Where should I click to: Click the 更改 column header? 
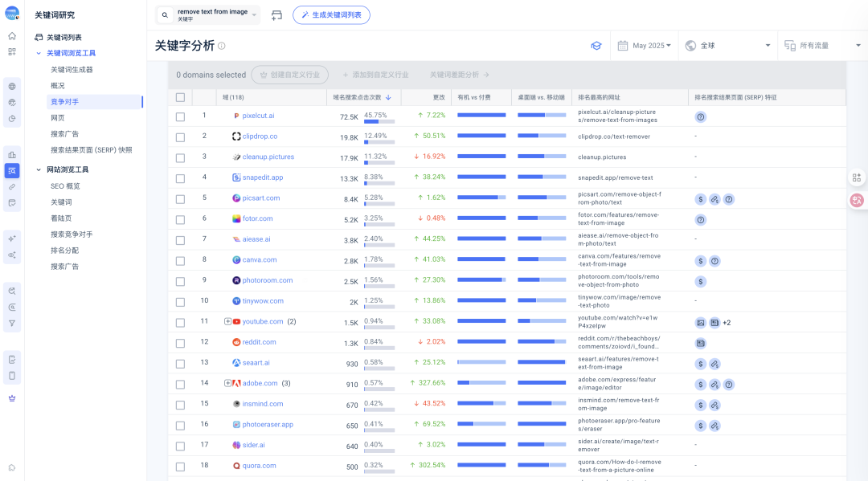[x=439, y=97]
